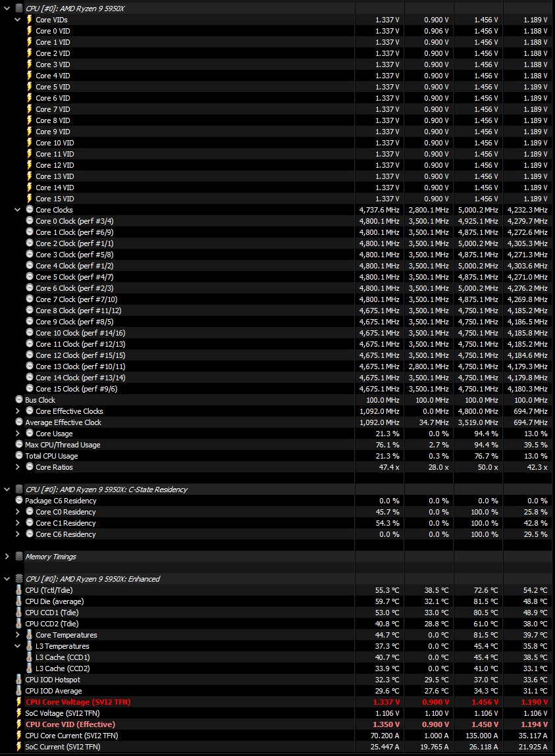Click the clock icon of Core 0 Clock
Screen dimensions: 555x756
point(30,221)
